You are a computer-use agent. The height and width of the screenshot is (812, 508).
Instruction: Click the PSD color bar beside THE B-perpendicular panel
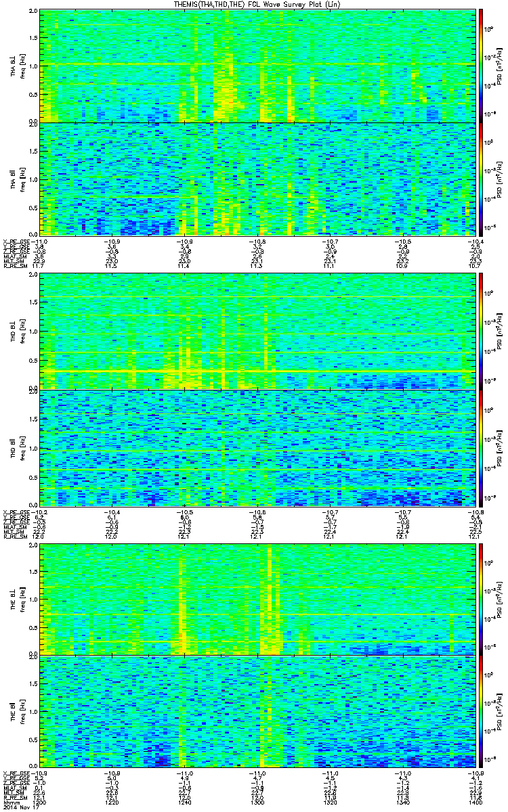click(481, 599)
